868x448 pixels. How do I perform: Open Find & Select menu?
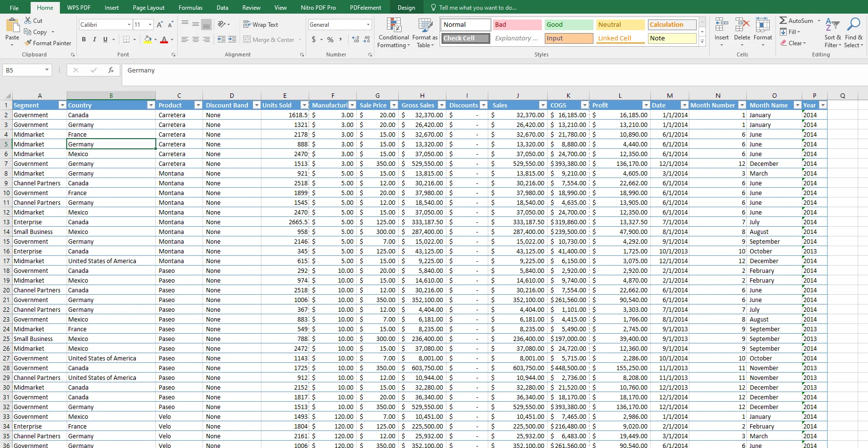point(853,33)
